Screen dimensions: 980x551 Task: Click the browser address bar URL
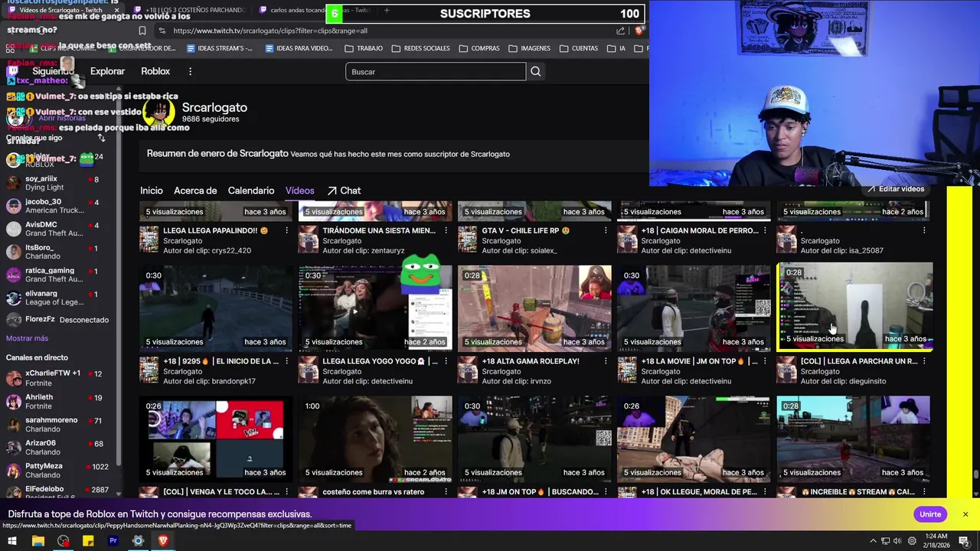click(270, 31)
